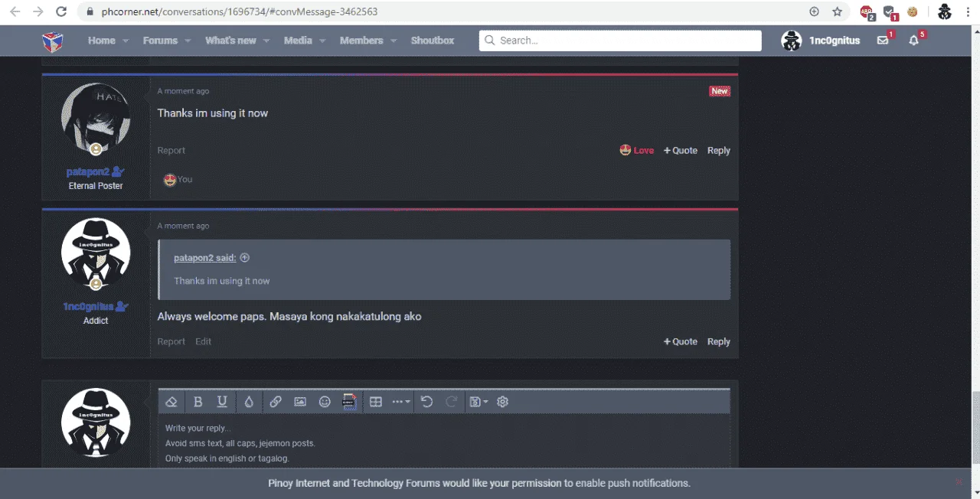The width and height of the screenshot is (980, 499).
Task: Open the cookie extension icon
Action: coord(913,11)
